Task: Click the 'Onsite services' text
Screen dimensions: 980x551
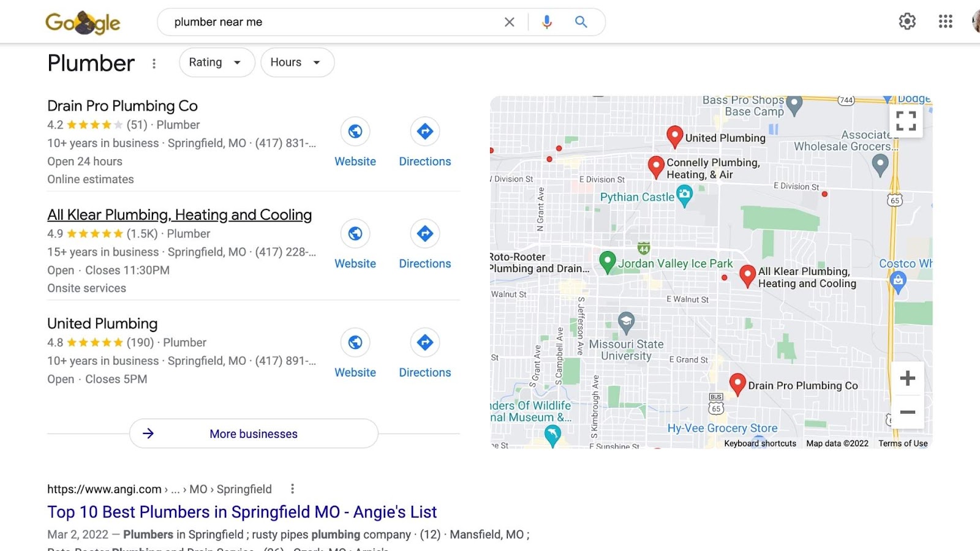Action: pyautogui.click(x=87, y=288)
